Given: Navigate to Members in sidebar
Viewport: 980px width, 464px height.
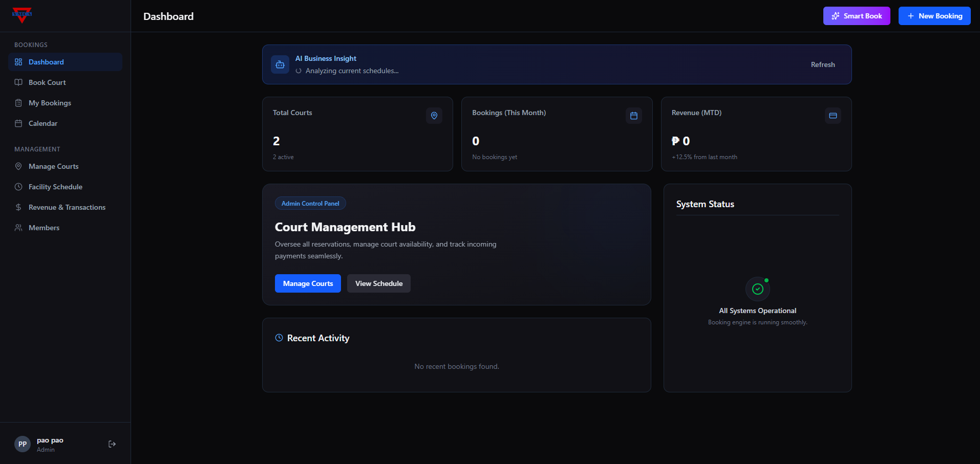Looking at the screenshot, I should (65, 228).
